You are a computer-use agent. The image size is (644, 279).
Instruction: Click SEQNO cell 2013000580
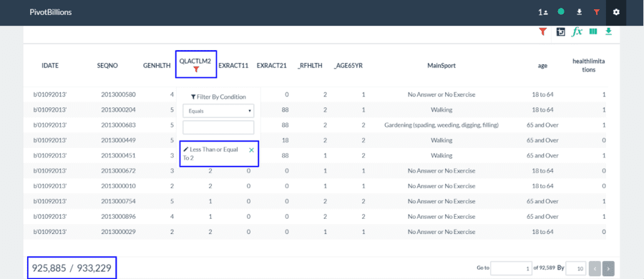click(118, 94)
